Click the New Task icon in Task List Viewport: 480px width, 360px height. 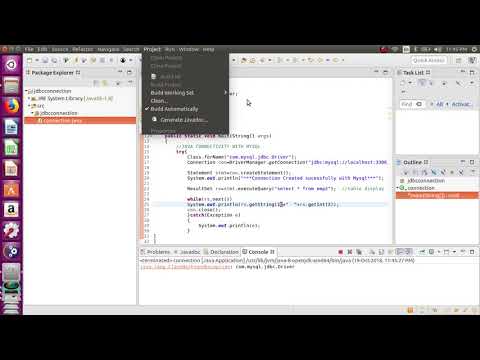402,83
